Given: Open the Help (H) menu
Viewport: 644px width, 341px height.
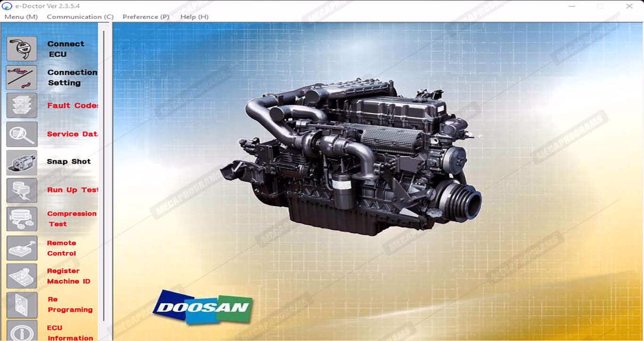Looking at the screenshot, I should [x=194, y=17].
